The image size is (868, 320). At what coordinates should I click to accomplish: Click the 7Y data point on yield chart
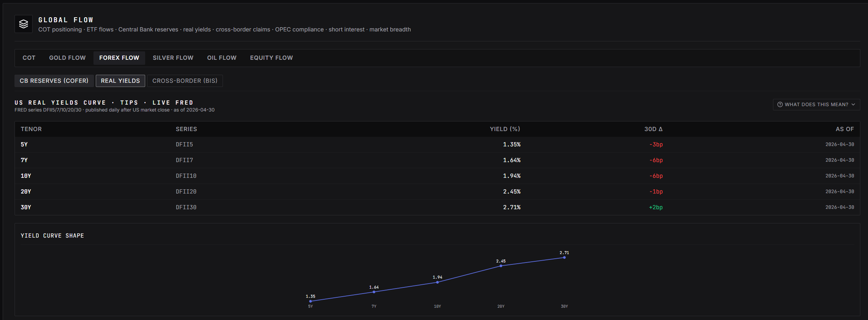[374, 292]
